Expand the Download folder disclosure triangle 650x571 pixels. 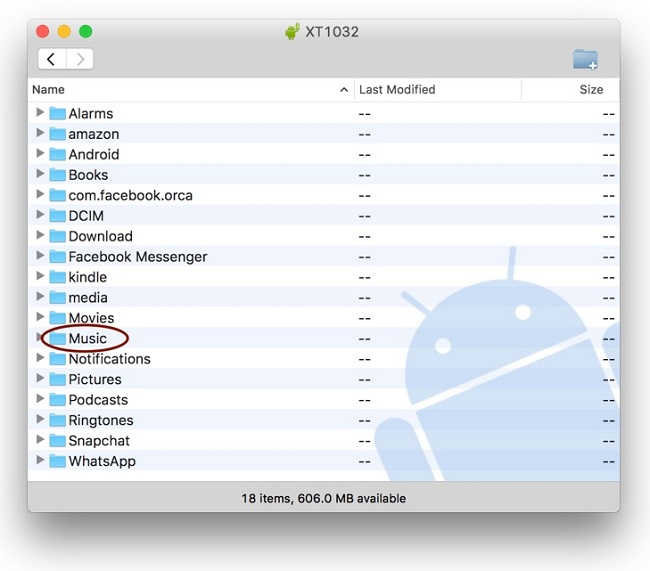pos(40,236)
